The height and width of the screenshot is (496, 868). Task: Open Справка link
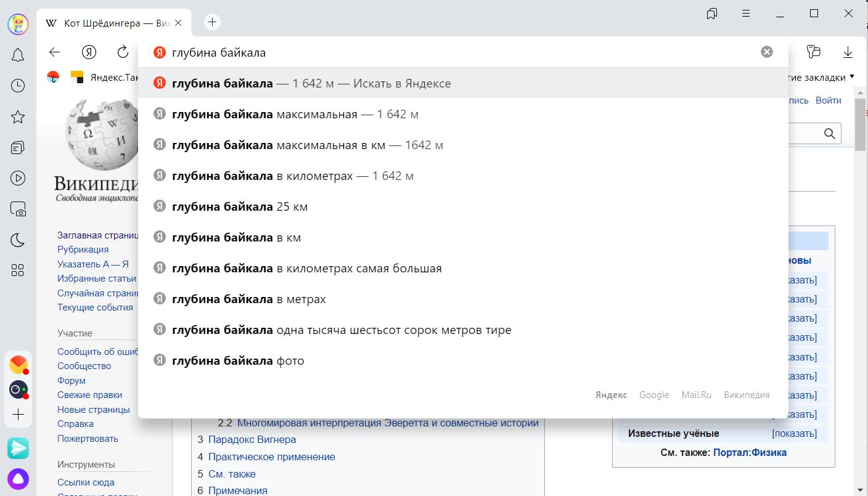[x=75, y=424]
